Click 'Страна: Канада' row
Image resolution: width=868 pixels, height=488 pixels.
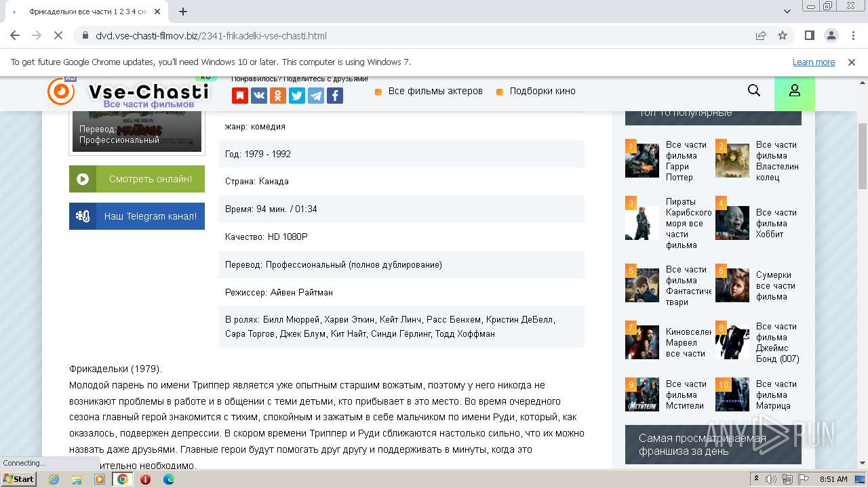pyautogui.click(x=401, y=181)
